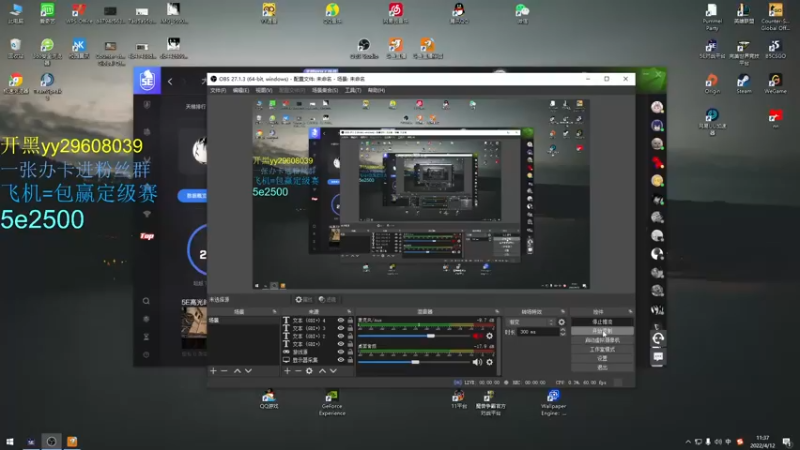Enable 工作室模式 Studio Mode
This screenshot has height=450, width=800.
click(603, 349)
